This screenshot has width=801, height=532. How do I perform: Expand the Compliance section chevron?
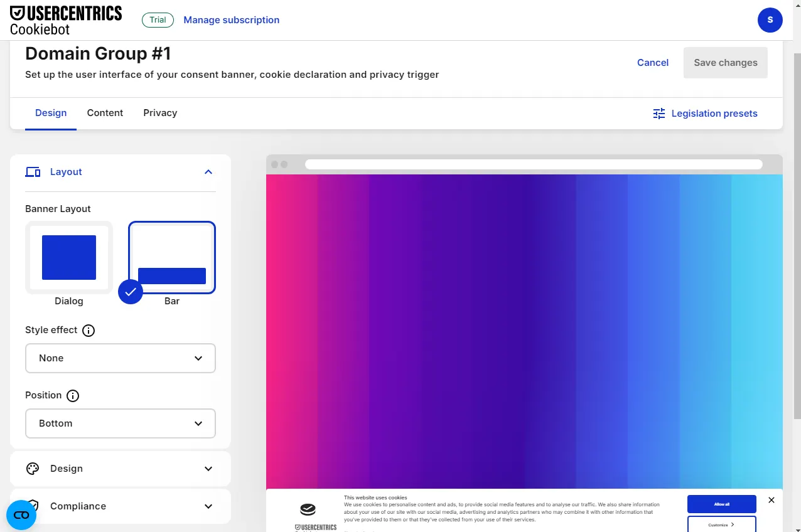click(208, 506)
